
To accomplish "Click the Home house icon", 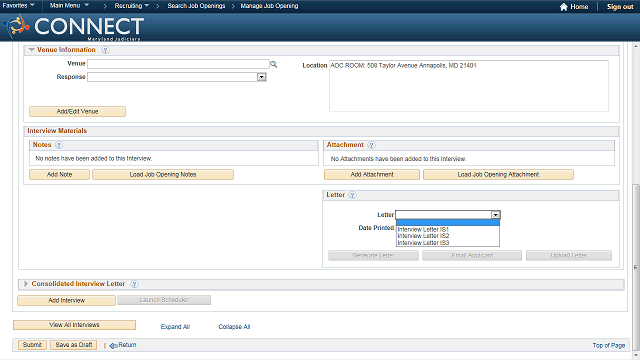I will pos(564,7).
